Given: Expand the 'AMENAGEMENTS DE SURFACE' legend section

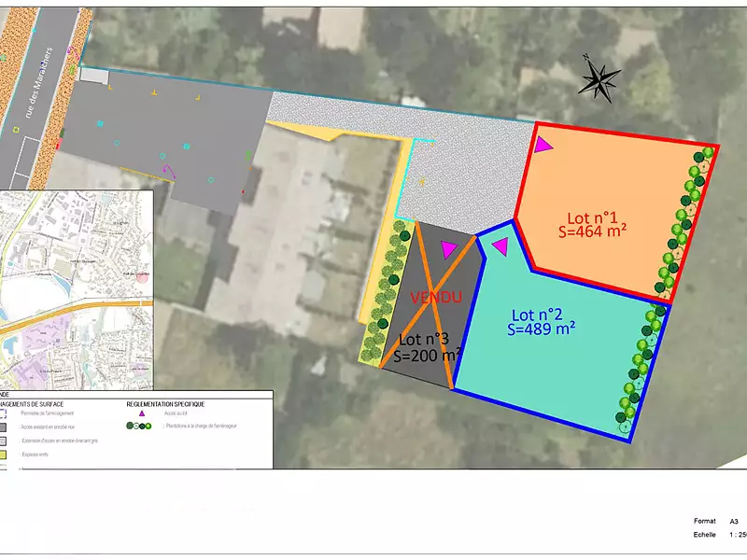Looking at the screenshot, I should coord(33,403).
